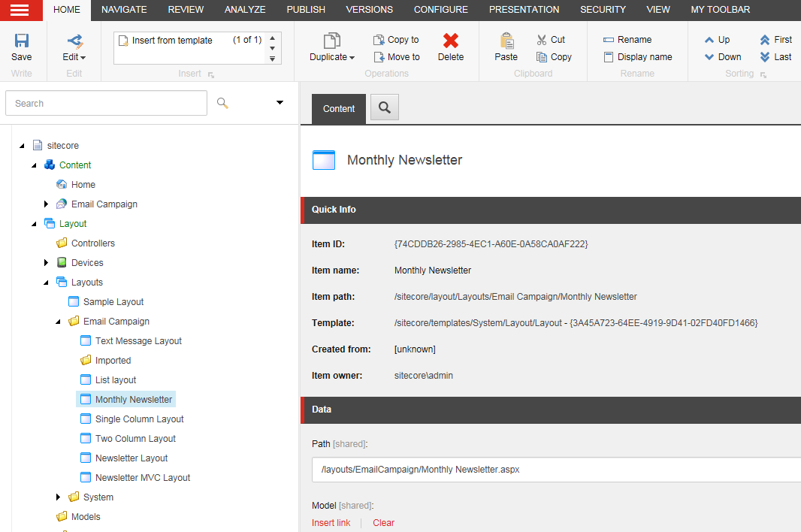Open the PRESENTATION ribbon tab
801x532 pixels.
[x=524, y=10]
